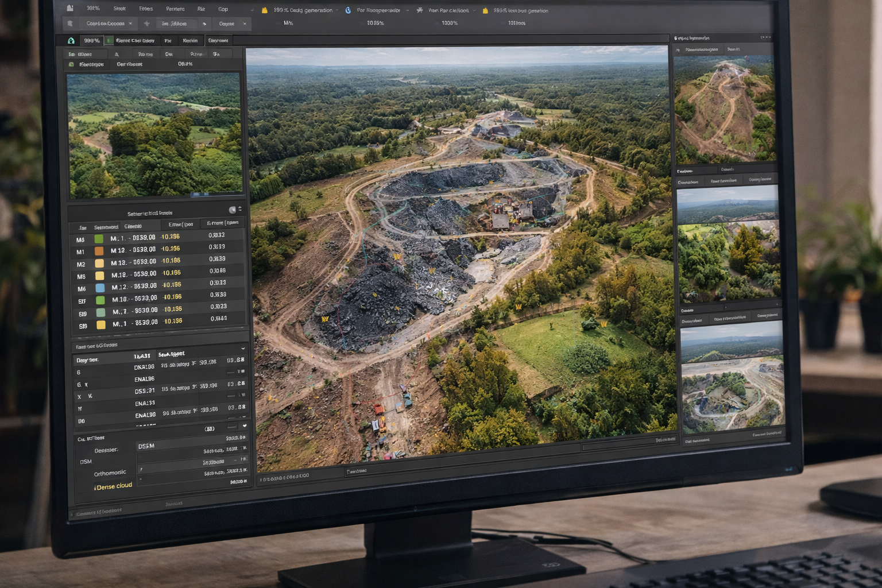The width and height of the screenshot is (882, 588).
Task: Switch to the rightmost tab next to home icon
Action: coord(218,41)
